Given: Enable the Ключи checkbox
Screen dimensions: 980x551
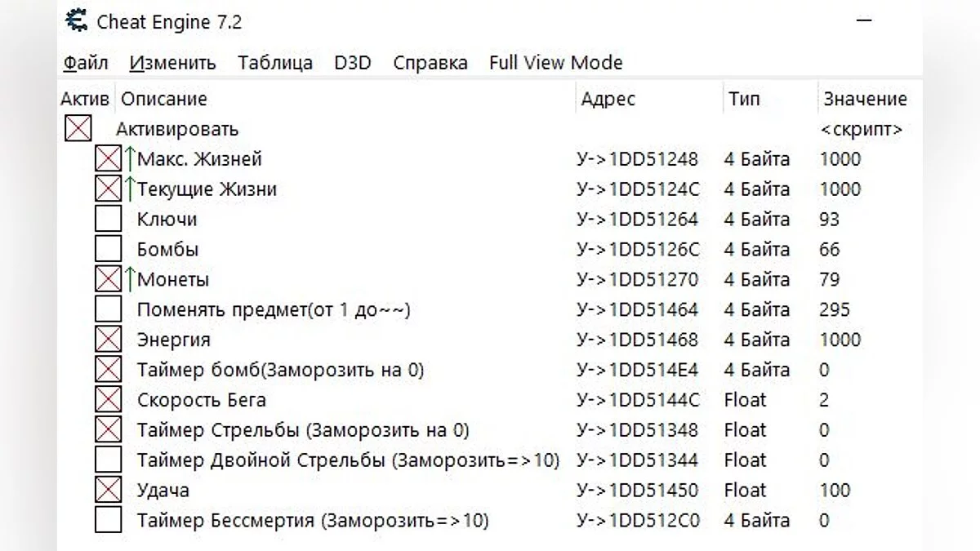Looking at the screenshot, I should coord(108,219).
